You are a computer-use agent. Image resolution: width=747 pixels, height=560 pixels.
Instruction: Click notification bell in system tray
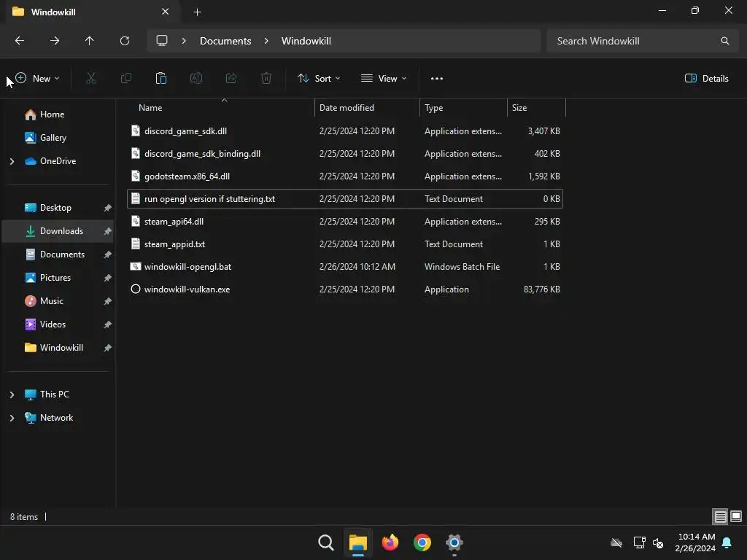[x=727, y=542]
